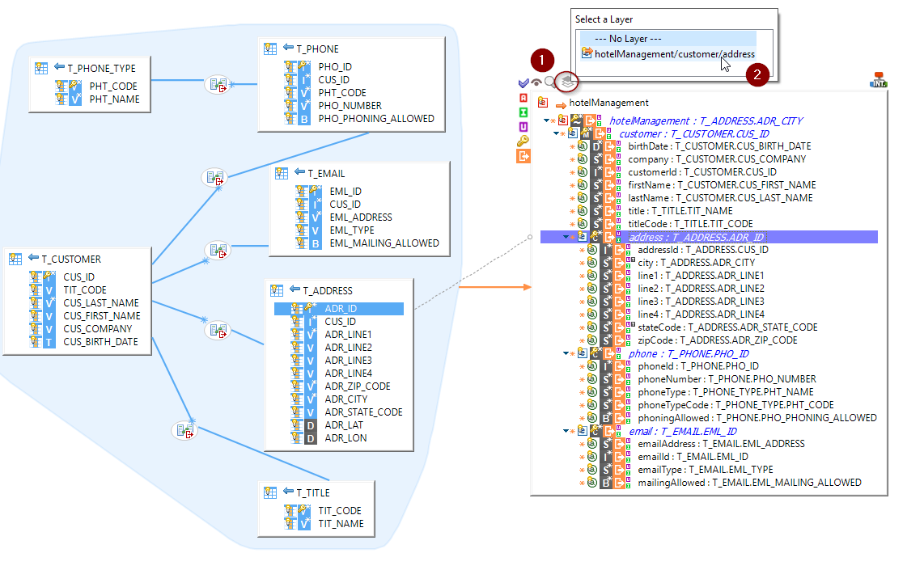This screenshot has height=570, width=924.
Task: Toggle the red A filter icon
Action: [x=523, y=98]
